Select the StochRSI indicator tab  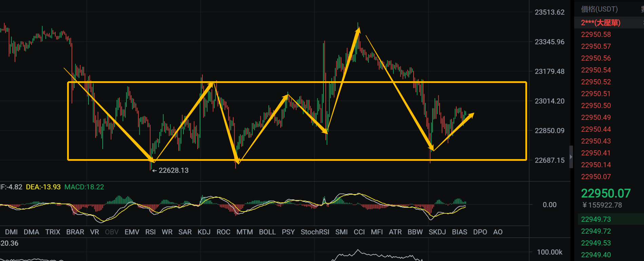click(315, 232)
